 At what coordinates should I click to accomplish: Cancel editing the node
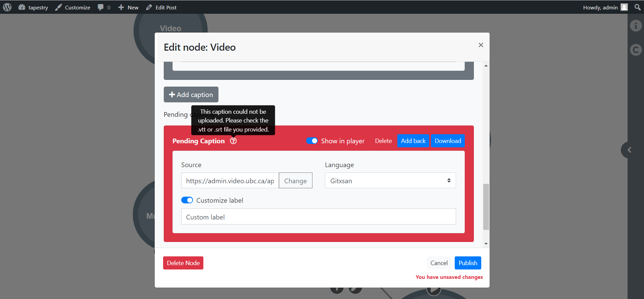point(439,263)
